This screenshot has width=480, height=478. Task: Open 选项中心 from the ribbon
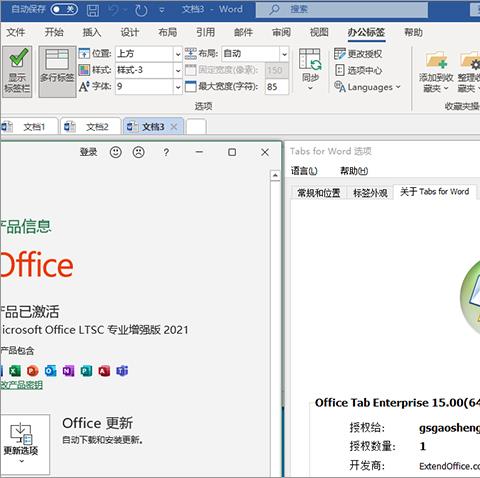pos(358,70)
